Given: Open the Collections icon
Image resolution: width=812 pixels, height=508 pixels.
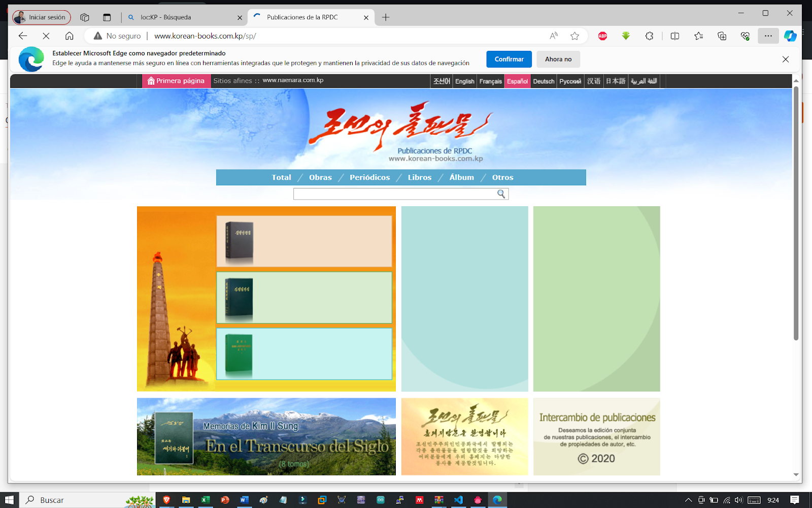Looking at the screenshot, I should [722, 36].
